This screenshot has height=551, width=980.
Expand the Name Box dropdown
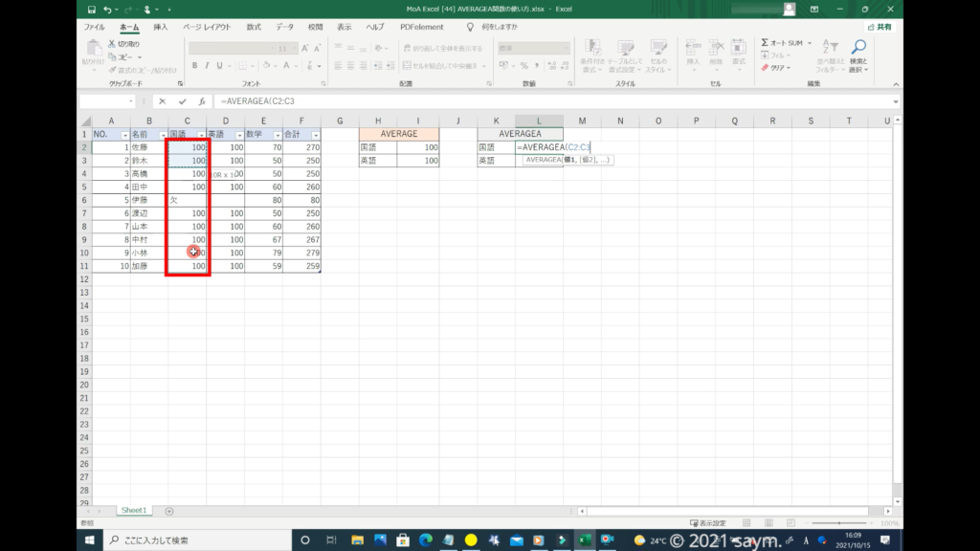click(131, 101)
